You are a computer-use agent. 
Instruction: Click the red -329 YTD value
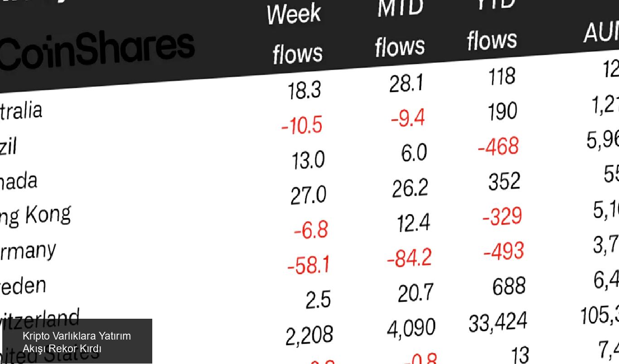click(x=502, y=216)
